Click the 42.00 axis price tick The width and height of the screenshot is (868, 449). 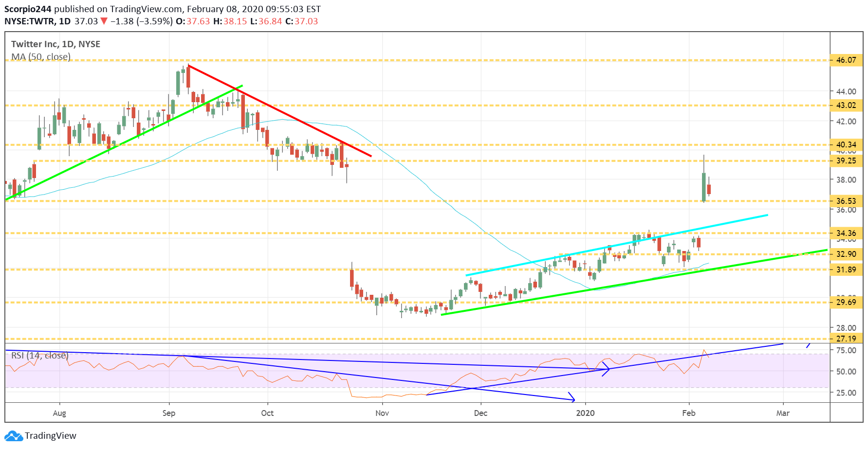[846, 122]
